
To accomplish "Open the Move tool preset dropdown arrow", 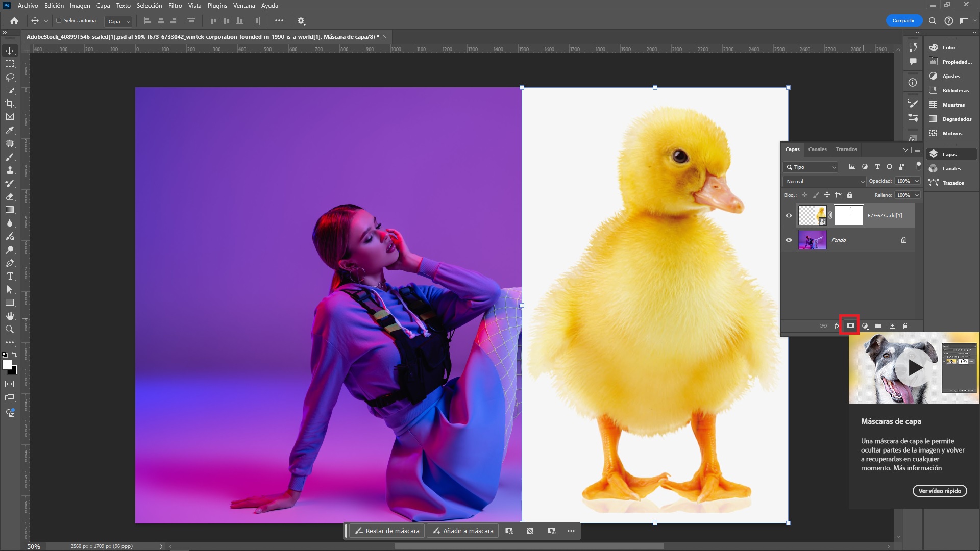I will click(46, 21).
